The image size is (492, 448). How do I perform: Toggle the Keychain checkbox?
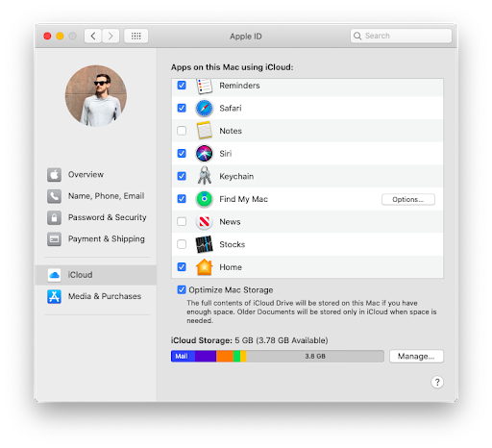pos(182,176)
